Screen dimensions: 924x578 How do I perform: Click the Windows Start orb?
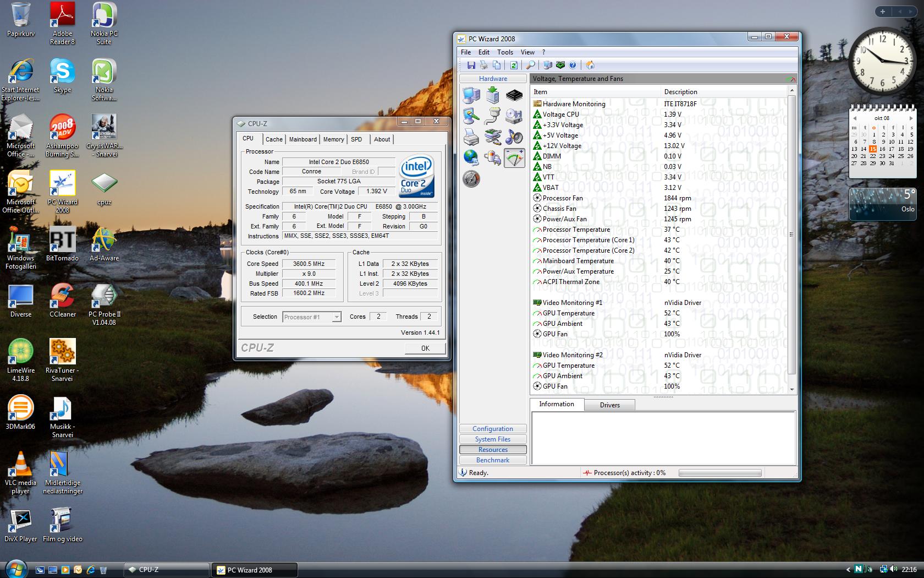(x=15, y=569)
